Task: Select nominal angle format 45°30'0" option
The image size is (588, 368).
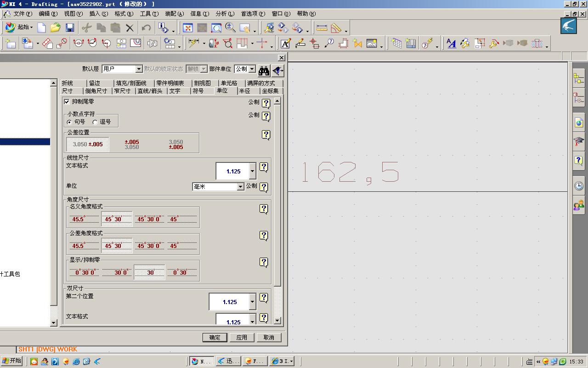Action: [x=149, y=219]
